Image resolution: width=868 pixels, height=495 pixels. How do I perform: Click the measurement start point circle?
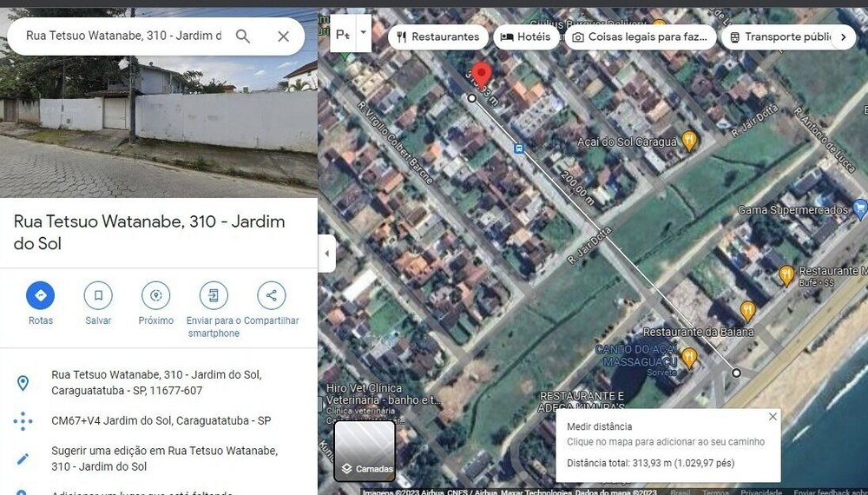(x=471, y=98)
